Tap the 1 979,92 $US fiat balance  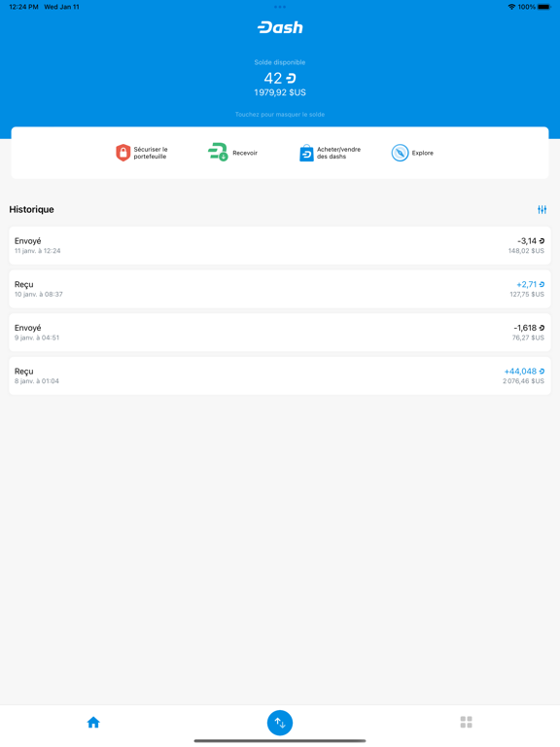point(280,92)
